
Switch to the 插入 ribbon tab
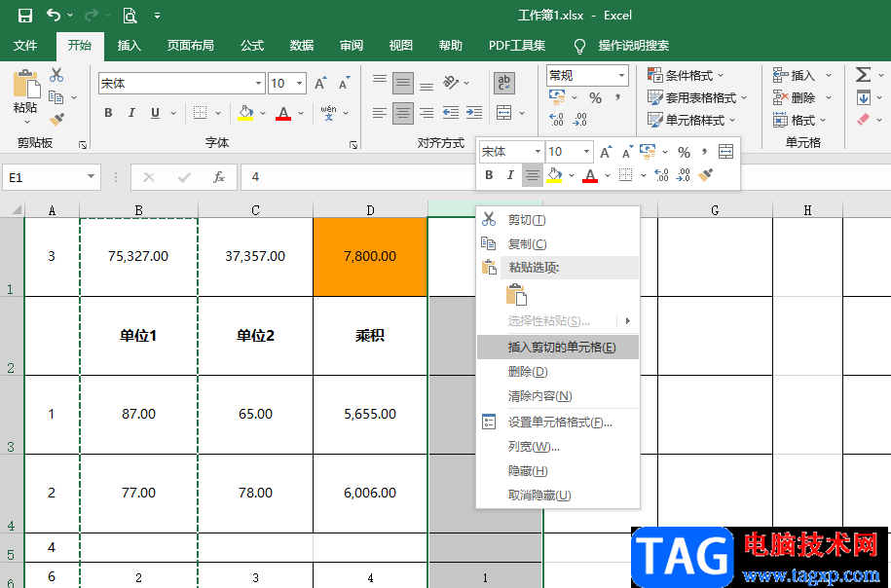click(129, 46)
